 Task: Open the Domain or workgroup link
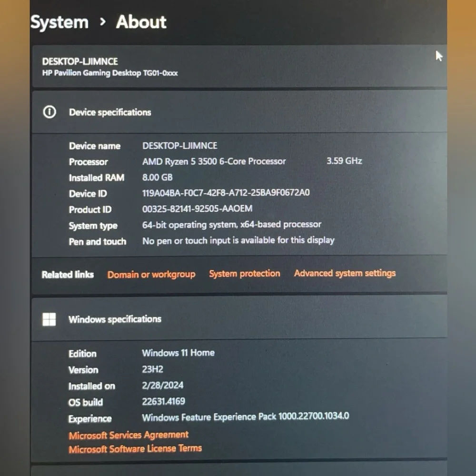click(151, 275)
